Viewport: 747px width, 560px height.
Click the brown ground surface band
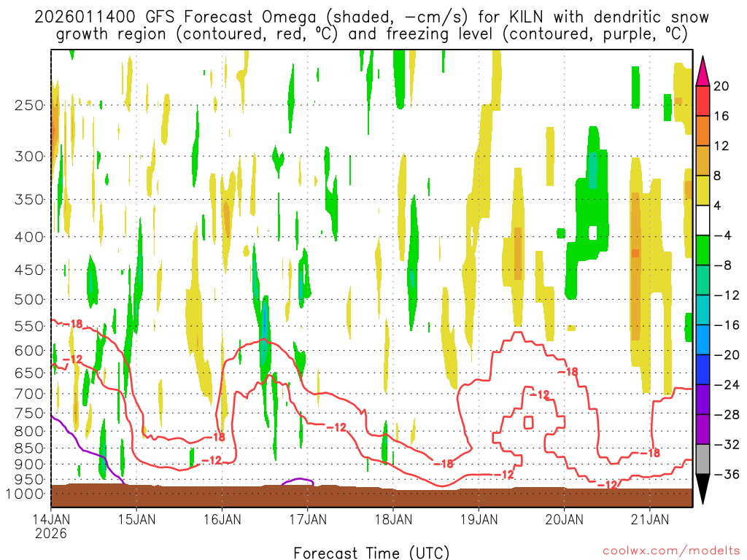[371, 496]
